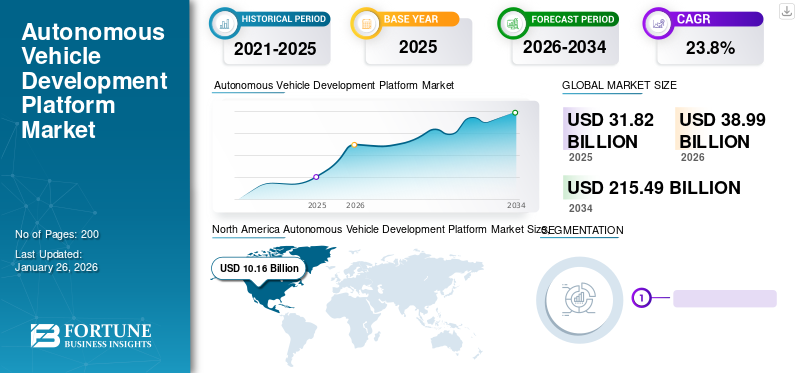Click the CAGR purple growth icon
This screenshot has height=373, width=800.
pos(658,23)
